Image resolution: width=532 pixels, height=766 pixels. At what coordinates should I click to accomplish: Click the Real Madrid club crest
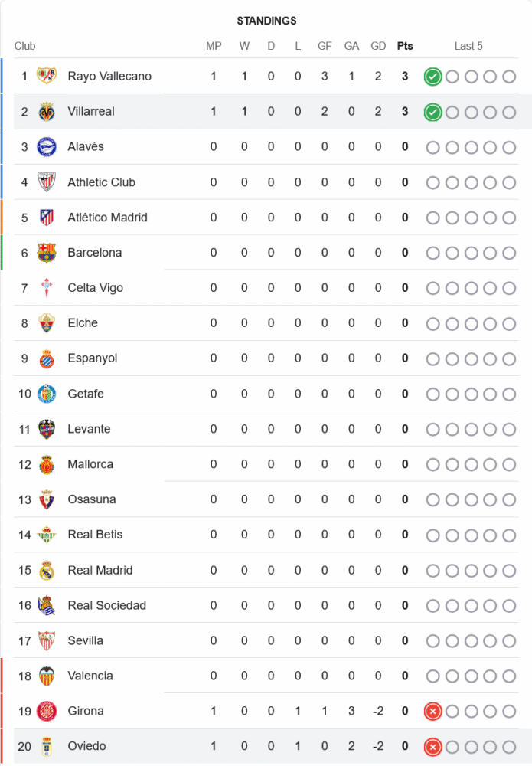point(47,570)
